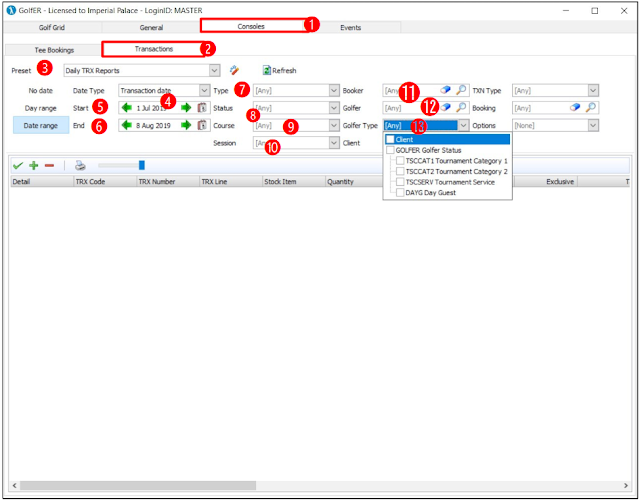Open the Type filter dropdown
The height and width of the screenshot is (500, 640).
[x=334, y=90]
